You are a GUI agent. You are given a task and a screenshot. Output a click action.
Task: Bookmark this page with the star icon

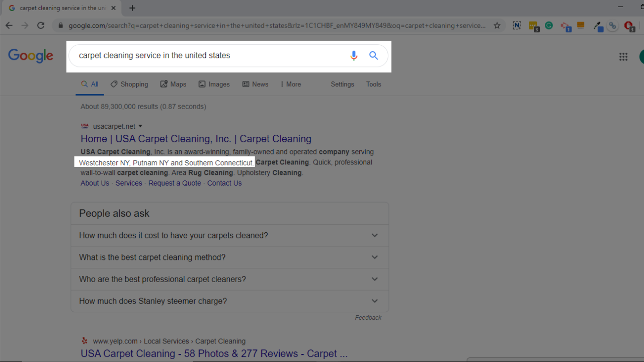(497, 26)
